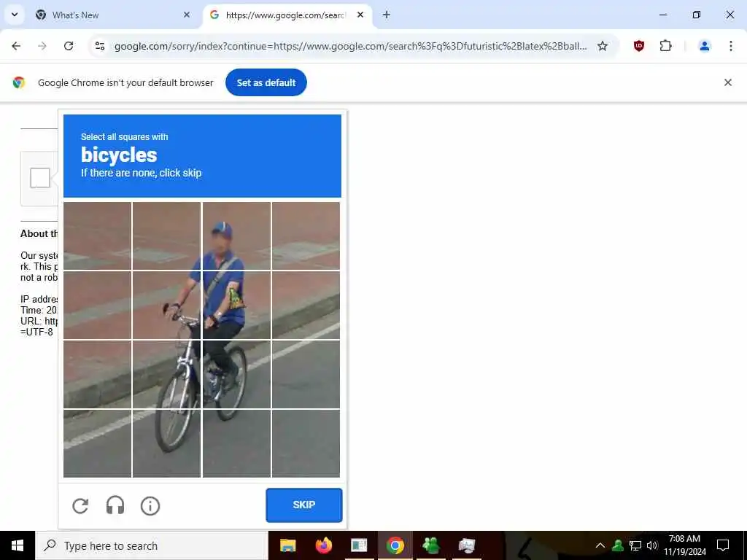Click the uBlock Origin extension icon
This screenshot has height=560, width=747.
639,46
